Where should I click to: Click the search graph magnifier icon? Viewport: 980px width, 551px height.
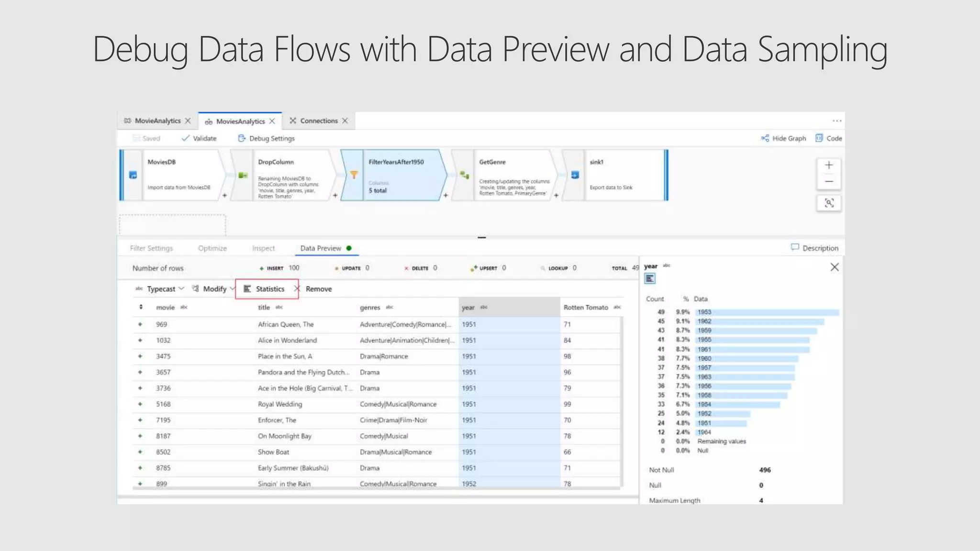[x=829, y=203]
